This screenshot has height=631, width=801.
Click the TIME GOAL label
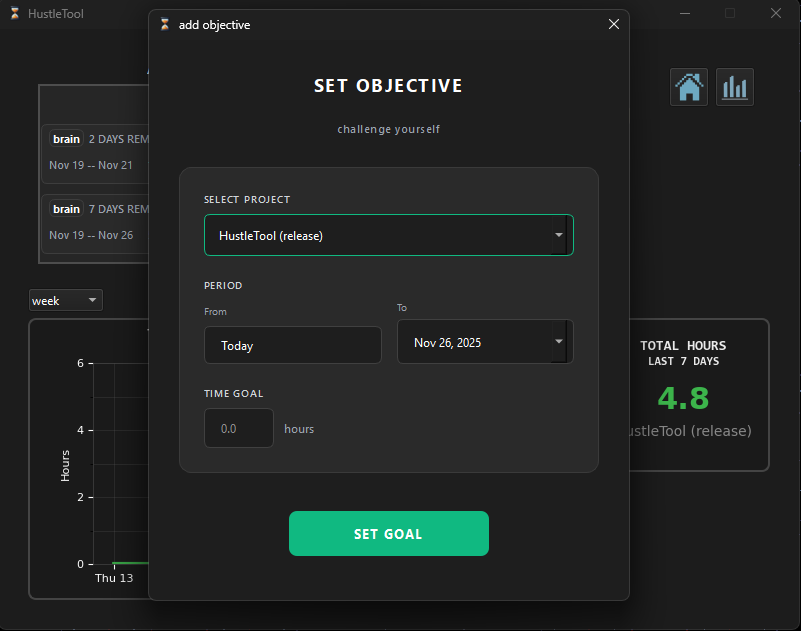point(233,393)
